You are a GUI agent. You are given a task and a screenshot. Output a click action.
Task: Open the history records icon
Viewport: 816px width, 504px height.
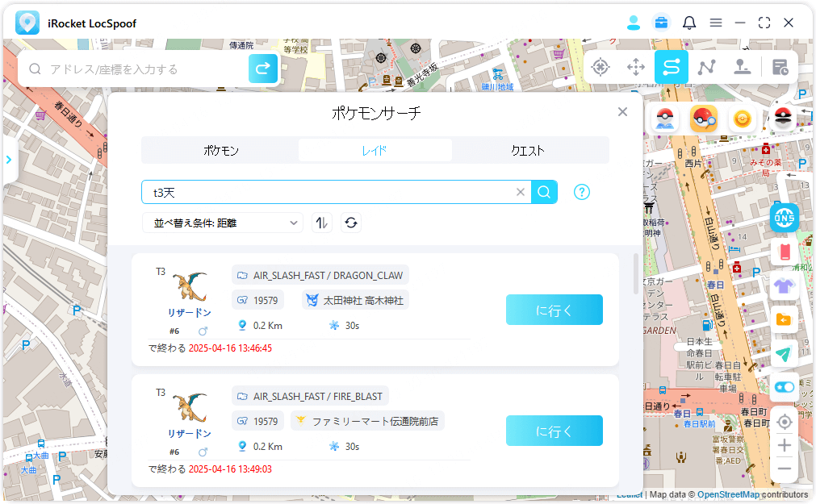(780, 67)
